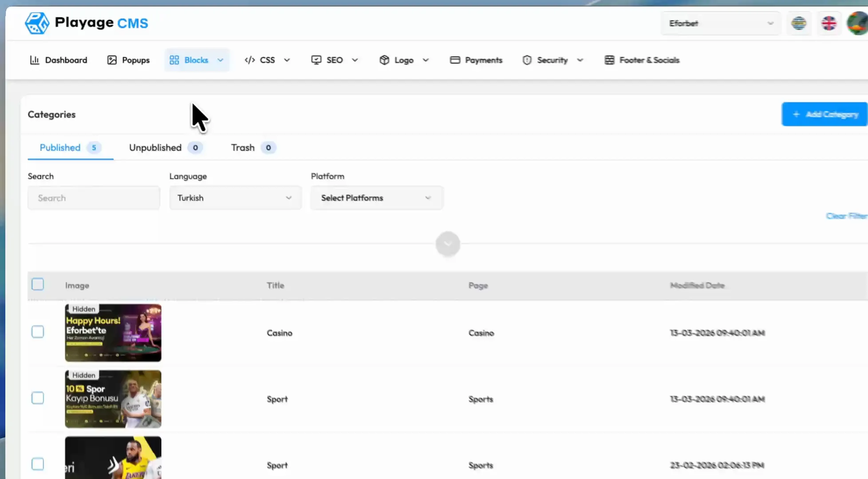Toggle the select-all checkbox in table header
The height and width of the screenshot is (479, 868).
[38, 284]
